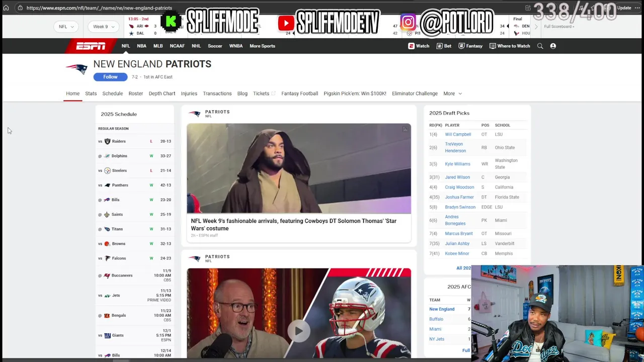Open the Schedule tab
644x362 pixels.
coord(112,94)
